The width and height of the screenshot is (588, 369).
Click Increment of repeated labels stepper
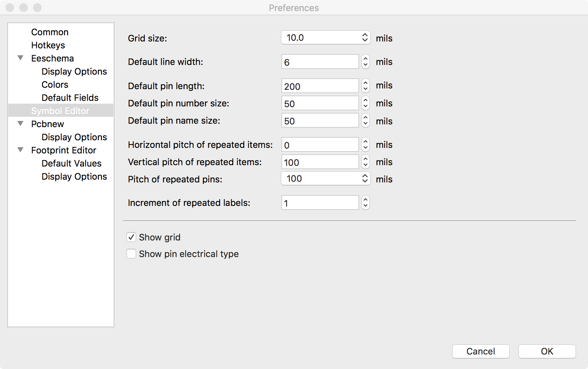coord(366,203)
